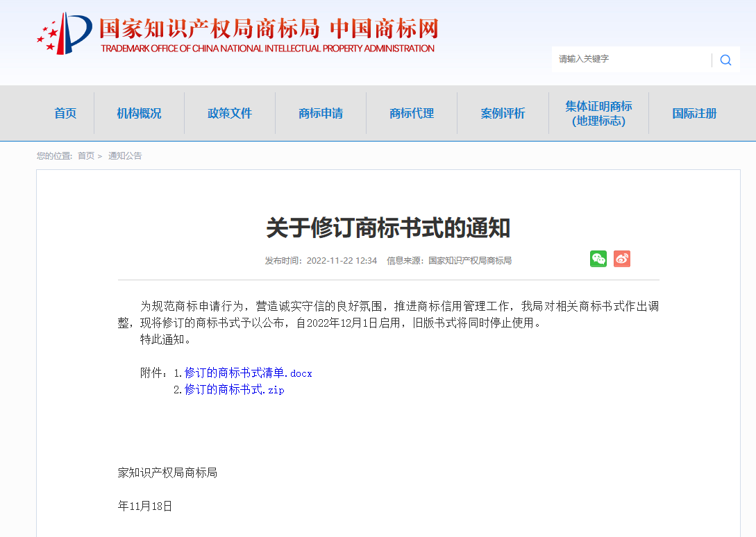The height and width of the screenshot is (537, 756).
Task: Select 案例评析 from the navigation bar
Action: click(x=503, y=113)
